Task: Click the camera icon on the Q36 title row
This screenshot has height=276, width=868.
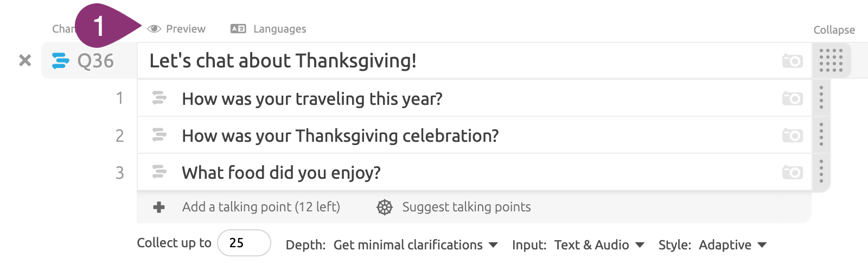Action: point(793,61)
